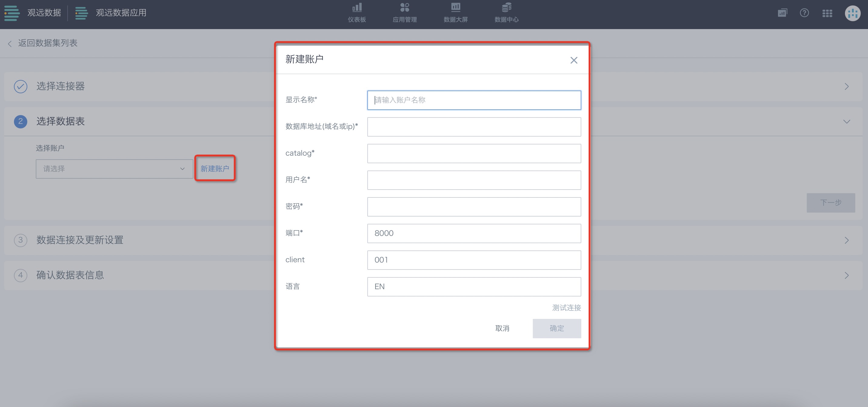The width and height of the screenshot is (868, 407).
Task: Focus the 密码 input field
Action: tap(474, 207)
